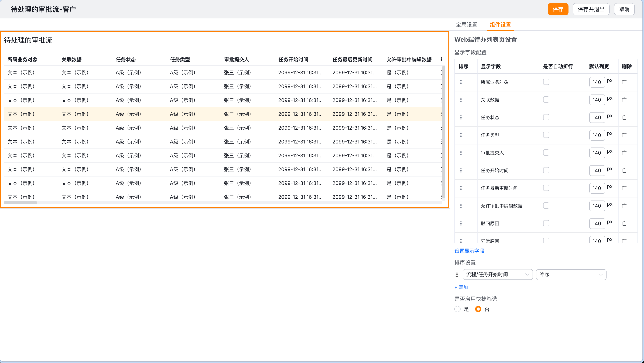This screenshot has height=363, width=644.
Task: Click column width input for 任务类型
Action: coord(597,135)
